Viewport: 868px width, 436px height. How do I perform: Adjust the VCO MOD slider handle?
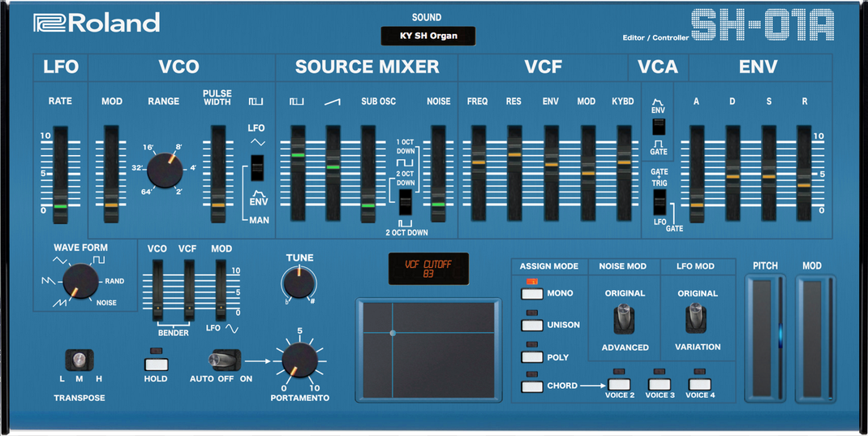click(111, 205)
